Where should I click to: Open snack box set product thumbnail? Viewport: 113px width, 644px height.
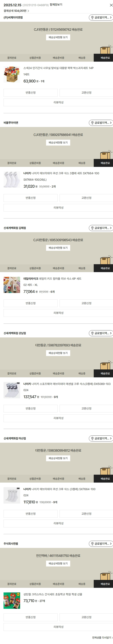click(12, 75)
